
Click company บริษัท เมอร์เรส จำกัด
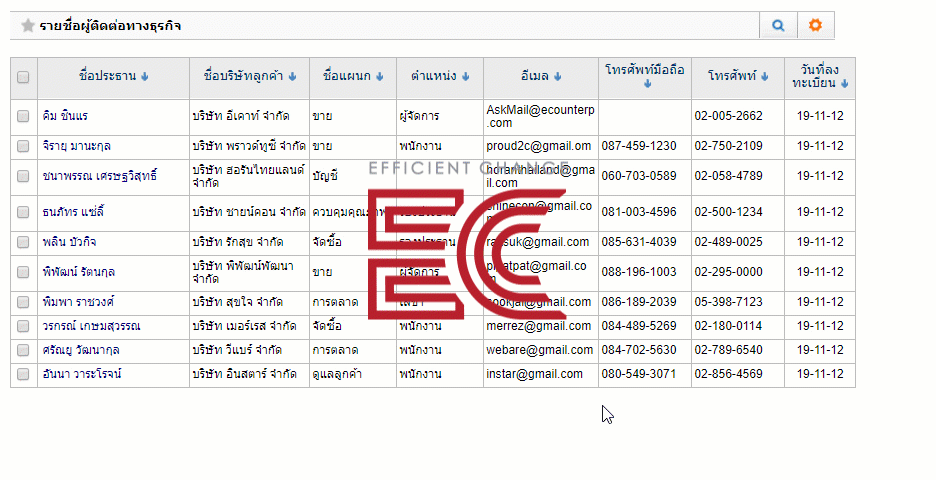tap(244, 326)
